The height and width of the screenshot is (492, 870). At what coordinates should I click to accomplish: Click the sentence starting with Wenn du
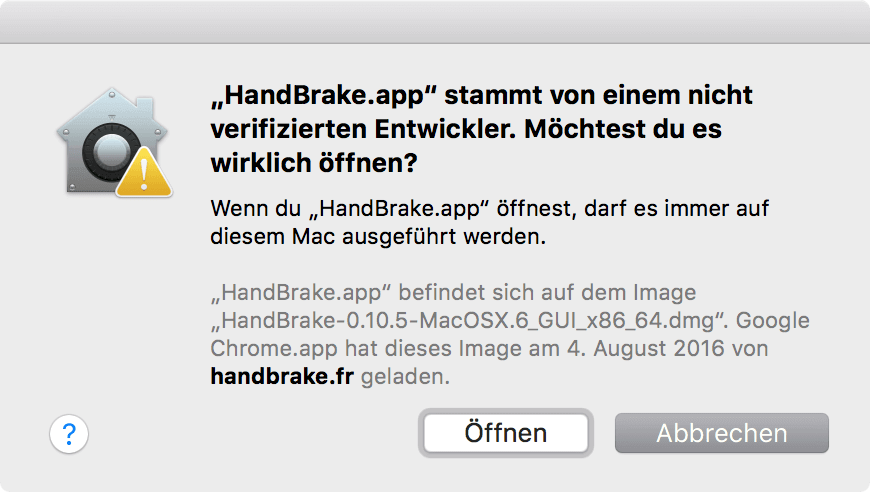489,222
